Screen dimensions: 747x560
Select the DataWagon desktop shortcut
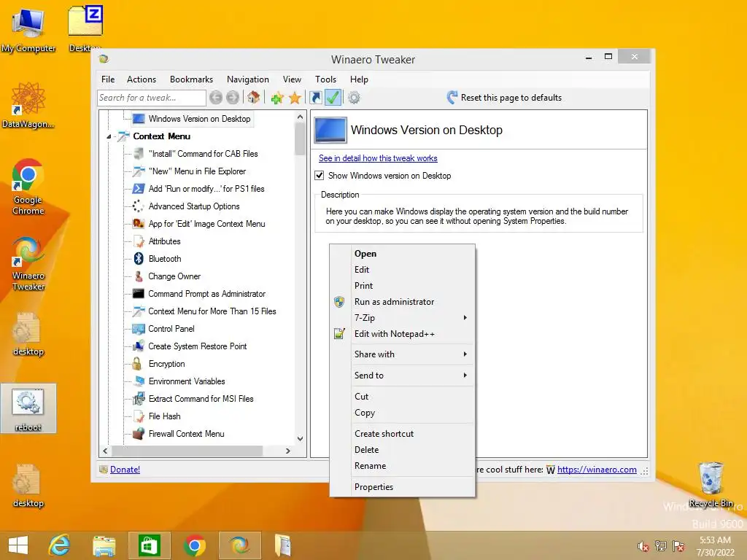[28, 105]
